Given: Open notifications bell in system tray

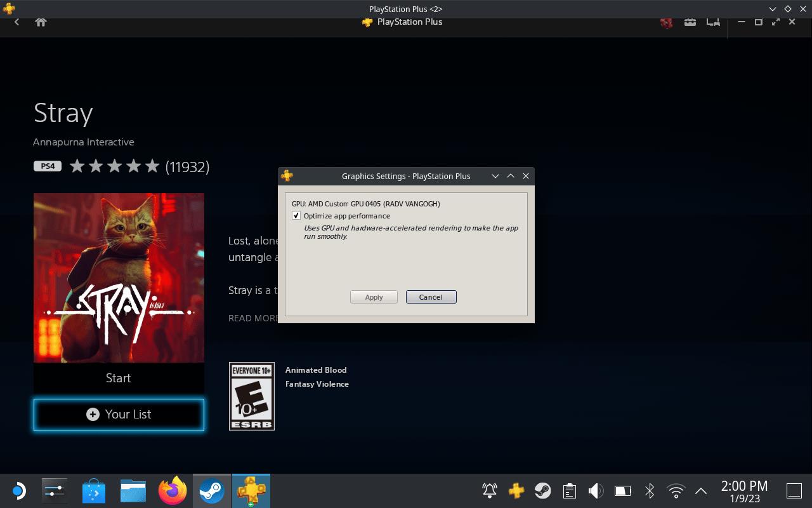Looking at the screenshot, I should pos(490,491).
